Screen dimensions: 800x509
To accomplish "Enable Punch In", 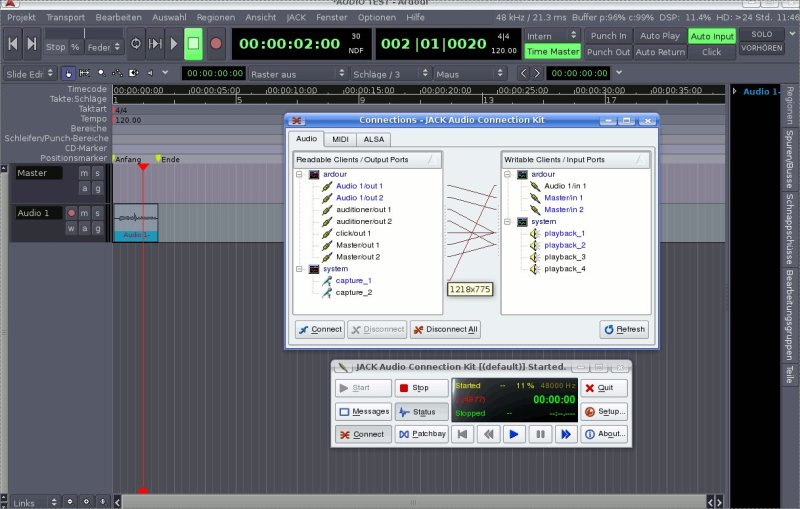I will click(x=608, y=36).
